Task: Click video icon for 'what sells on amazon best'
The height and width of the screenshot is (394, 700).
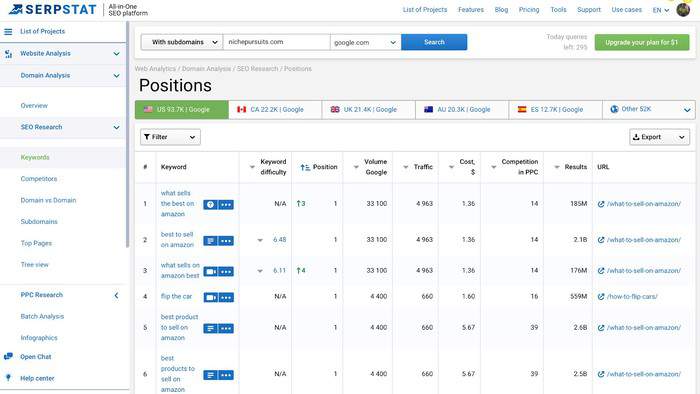Action: 211,271
